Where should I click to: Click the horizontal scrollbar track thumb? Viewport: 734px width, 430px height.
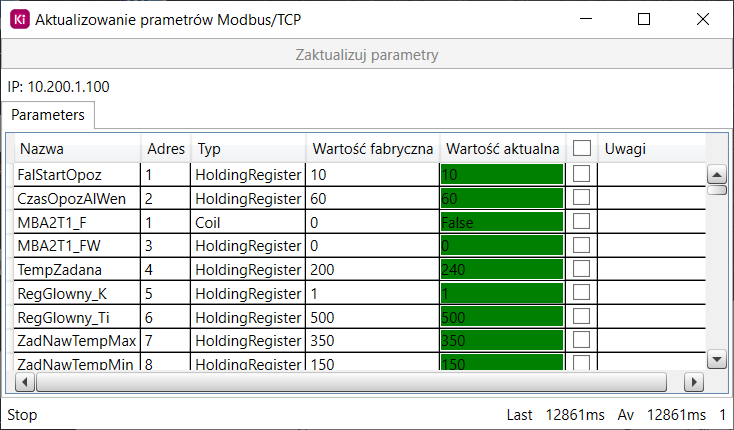tap(351, 382)
